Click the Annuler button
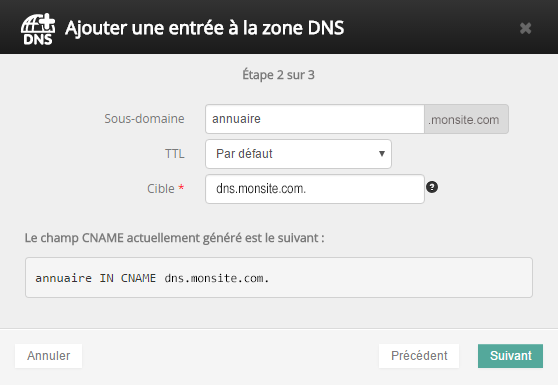This screenshot has height=385, width=558. pyautogui.click(x=48, y=355)
